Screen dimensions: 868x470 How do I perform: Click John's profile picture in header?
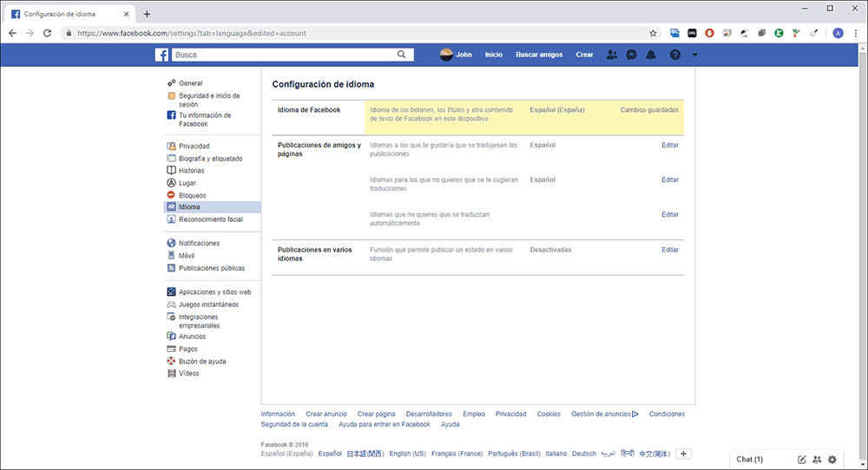pyautogui.click(x=446, y=55)
